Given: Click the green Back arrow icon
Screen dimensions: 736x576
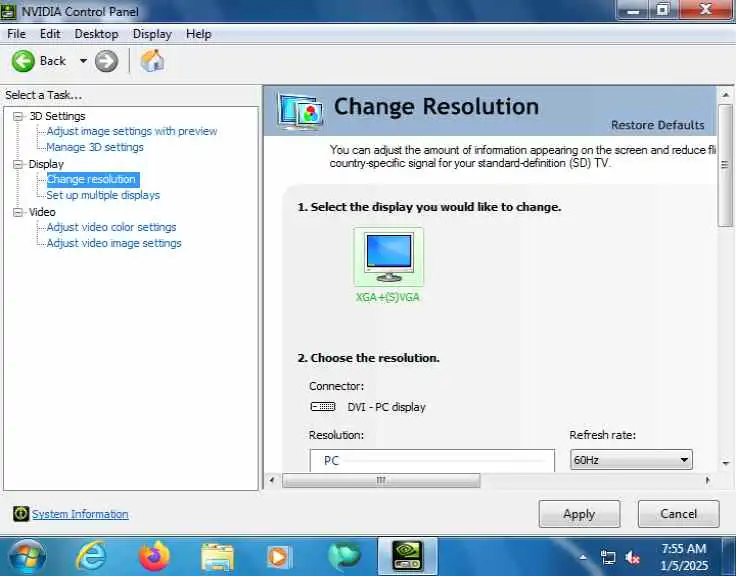Looking at the screenshot, I should point(23,61).
